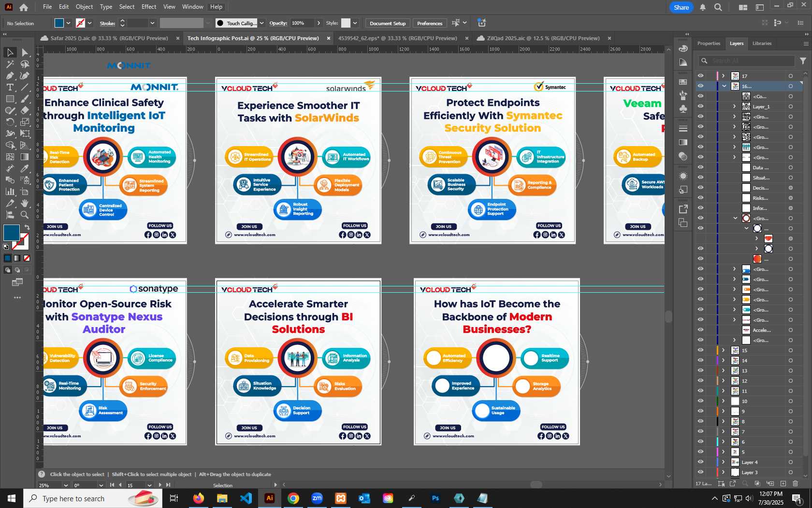Select the Zoom tool
This screenshot has height=508, width=812.
pyautogui.click(x=25, y=215)
